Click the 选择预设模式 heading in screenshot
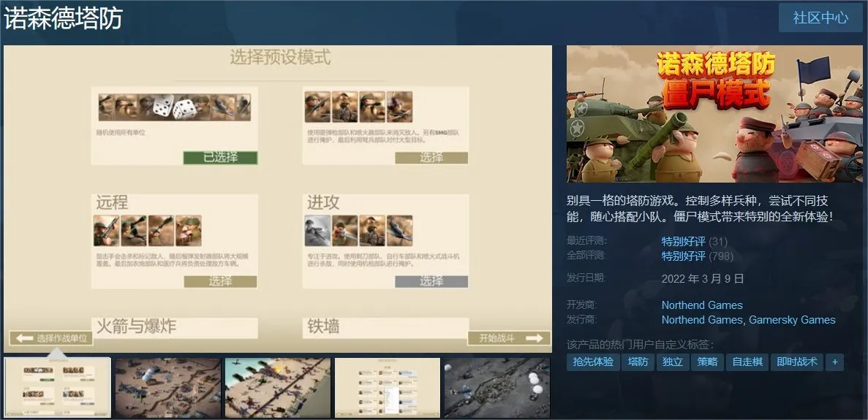This screenshot has height=420, width=868. pyautogui.click(x=280, y=58)
